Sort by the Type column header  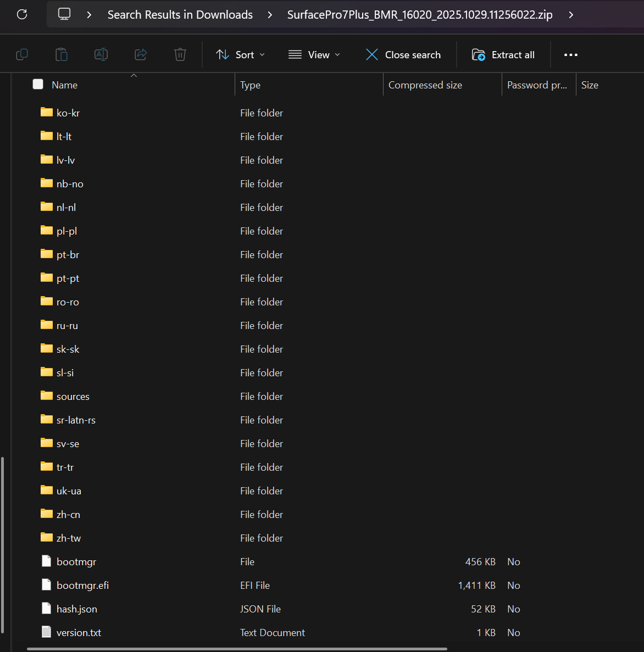(250, 85)
